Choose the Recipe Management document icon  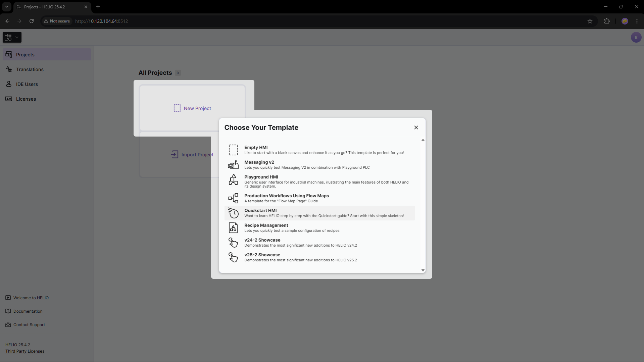click(x=233, y=228)
